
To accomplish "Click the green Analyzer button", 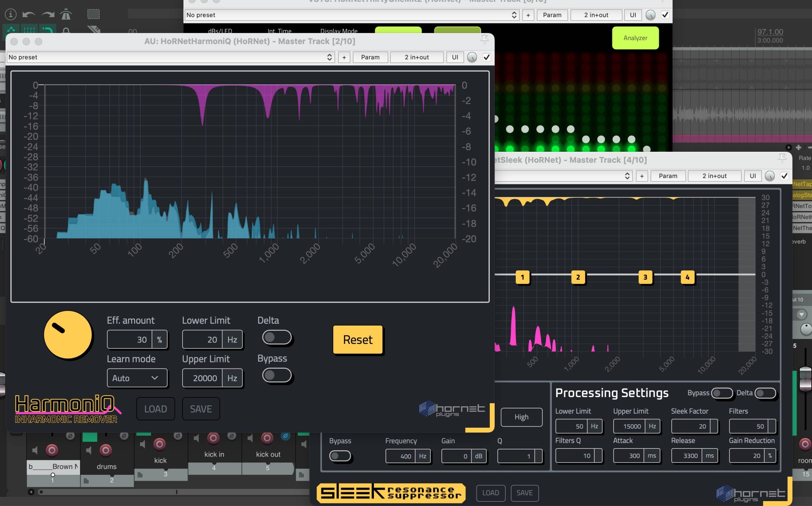I will point(635,38).
